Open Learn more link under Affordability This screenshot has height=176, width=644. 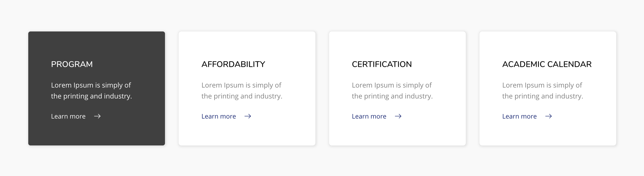[219, 116]
